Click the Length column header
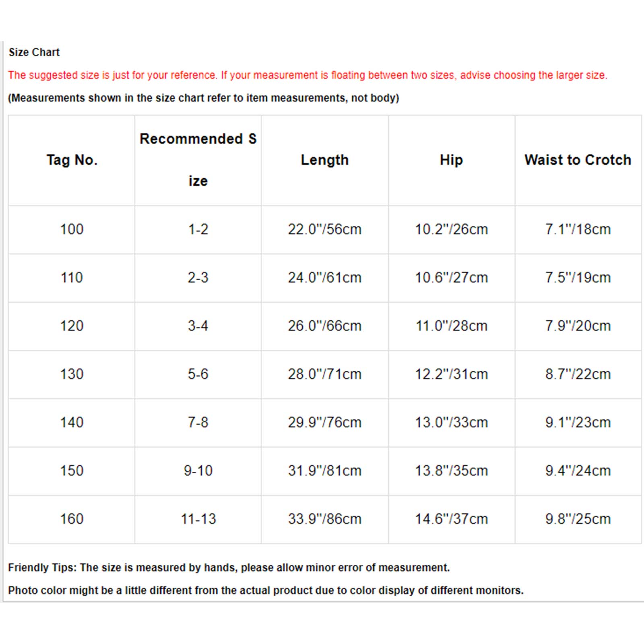This screenshot has width=644, height=644. click(325, 160)
